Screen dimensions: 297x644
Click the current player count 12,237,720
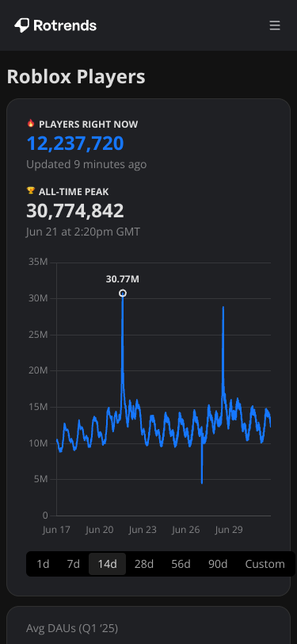tap(75, 144)
